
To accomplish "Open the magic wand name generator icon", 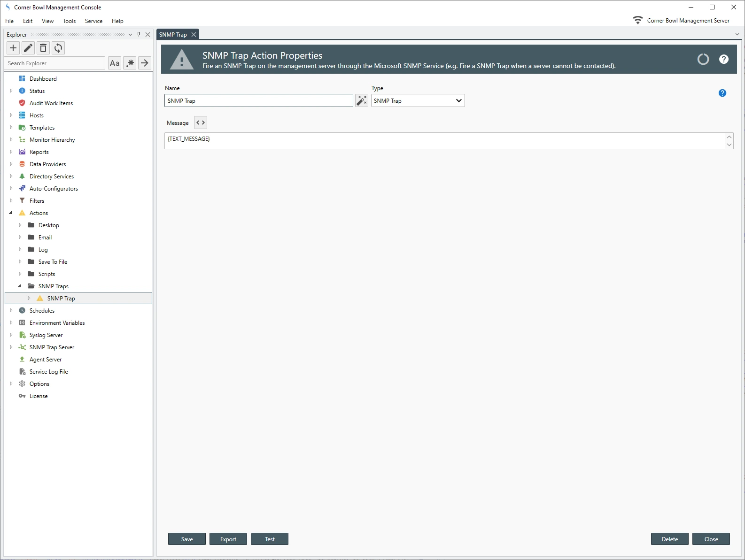I will (361, 100).
